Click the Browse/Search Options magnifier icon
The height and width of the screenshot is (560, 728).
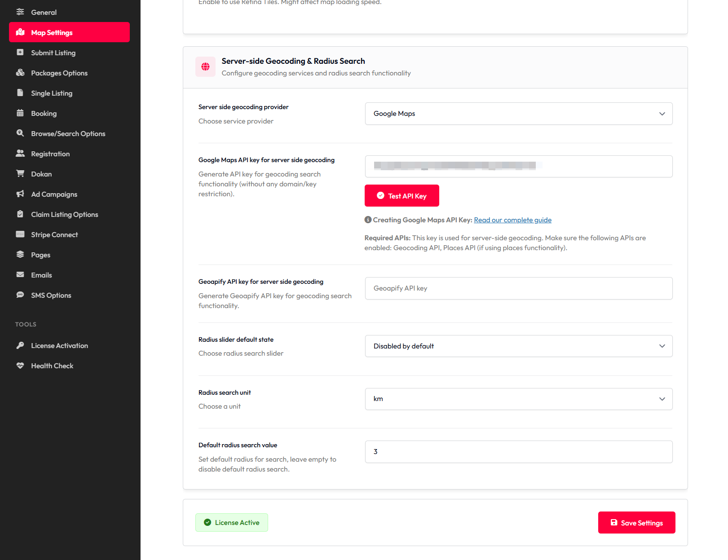[x=20, y=133]
